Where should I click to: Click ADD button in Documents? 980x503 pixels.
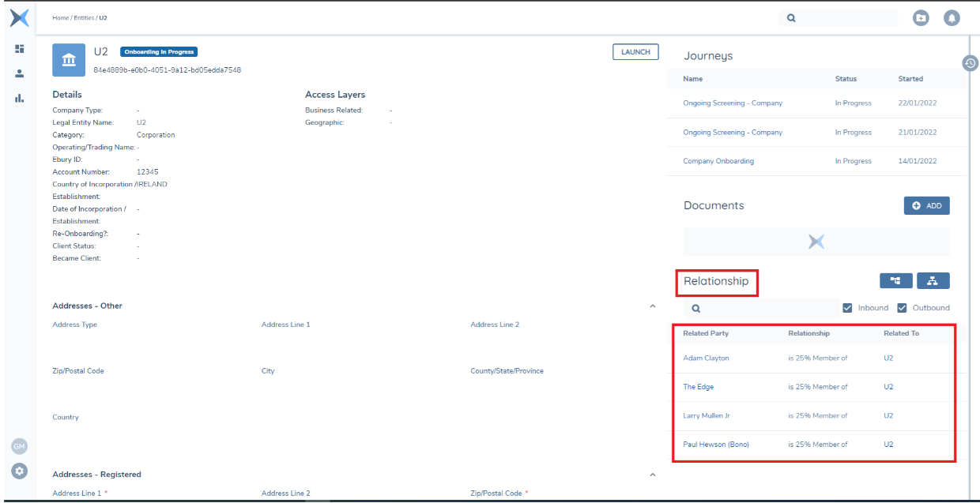926,205
